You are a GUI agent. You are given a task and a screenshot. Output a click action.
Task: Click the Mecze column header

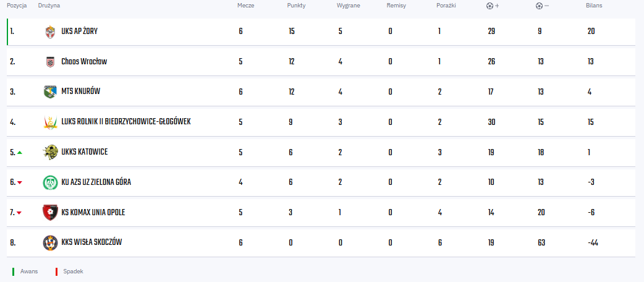[x=246, y=6]
